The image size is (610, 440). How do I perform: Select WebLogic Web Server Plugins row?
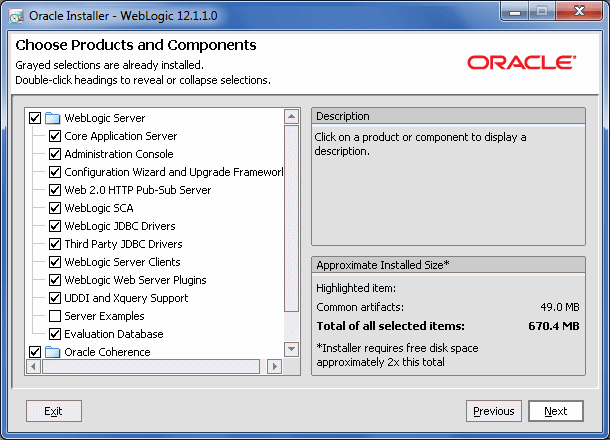pyautogui.click(x=135, y=280)
